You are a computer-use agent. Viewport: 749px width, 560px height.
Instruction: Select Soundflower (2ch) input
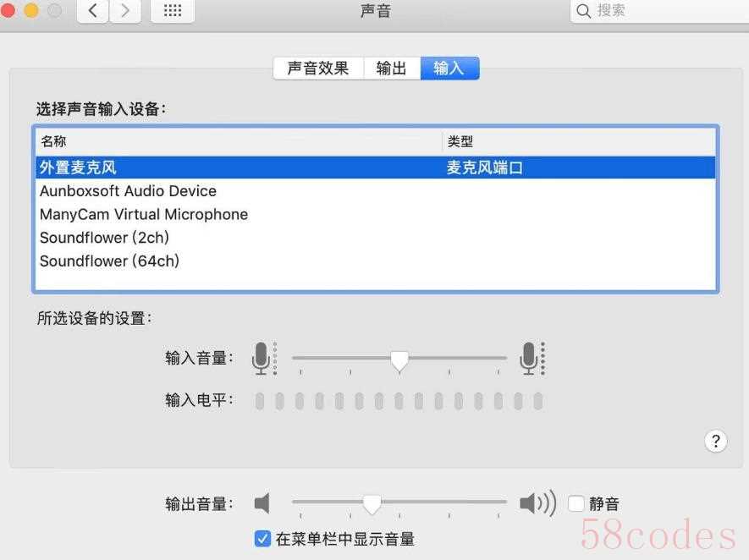click(x=376, y=238)
